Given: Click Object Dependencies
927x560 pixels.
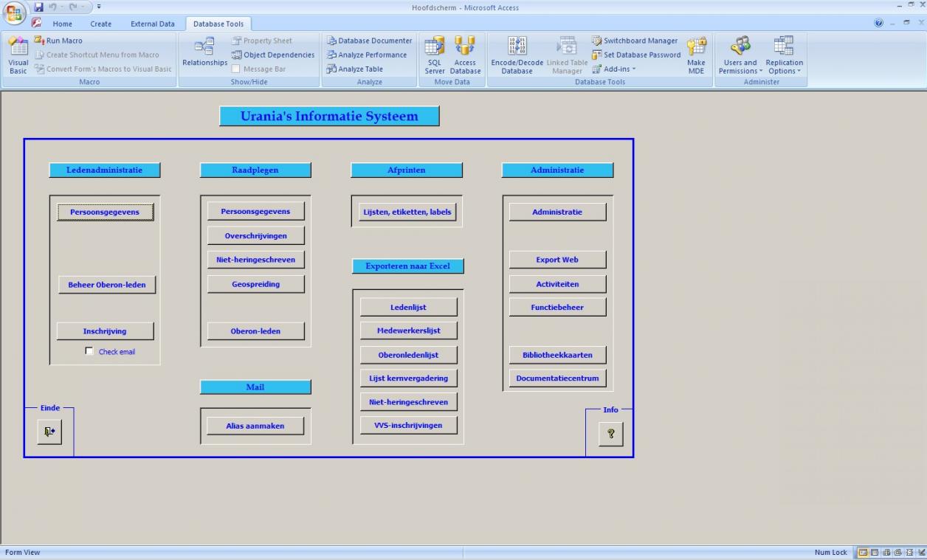Looking at the screenshot, I should pos(273,55).
